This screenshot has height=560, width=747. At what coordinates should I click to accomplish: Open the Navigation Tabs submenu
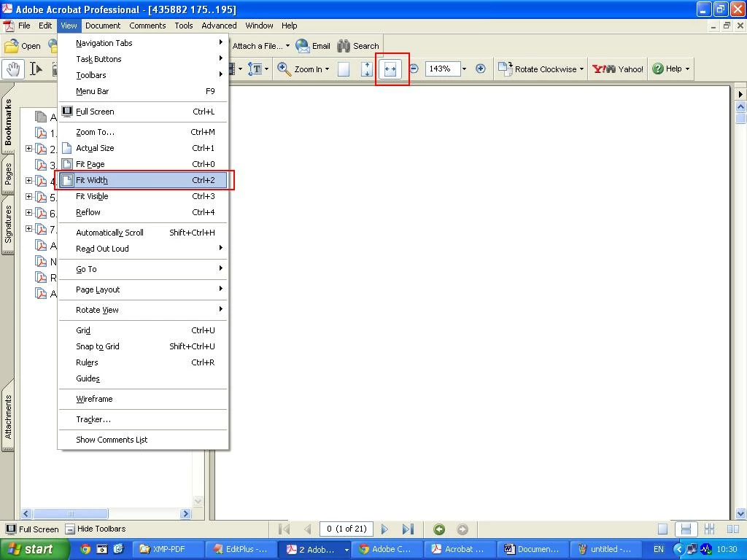point(143,43)
